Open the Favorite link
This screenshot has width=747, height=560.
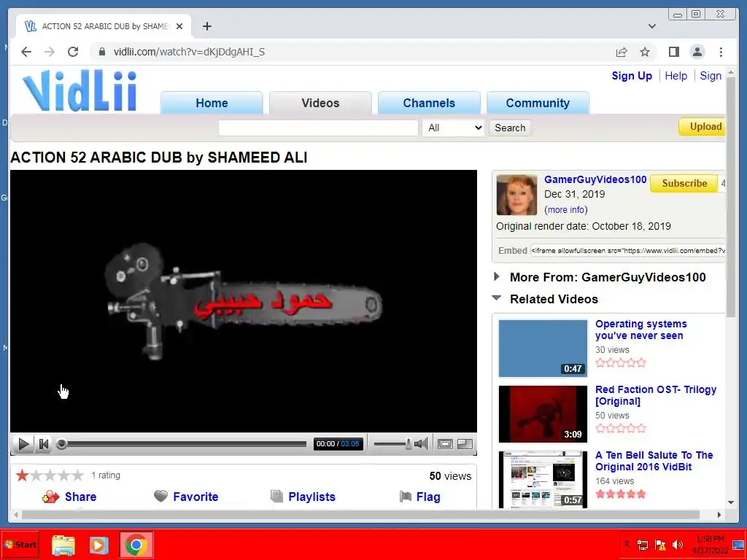196,497
